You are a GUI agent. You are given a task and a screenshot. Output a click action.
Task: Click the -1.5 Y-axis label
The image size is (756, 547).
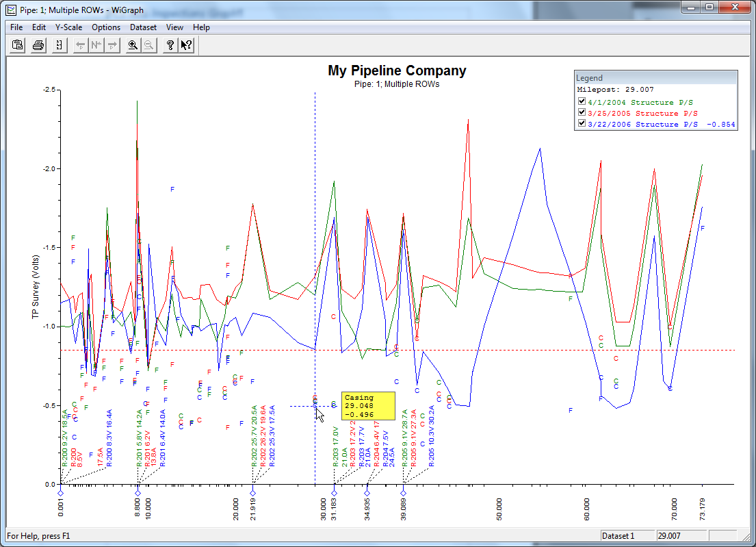coord(49,247)
